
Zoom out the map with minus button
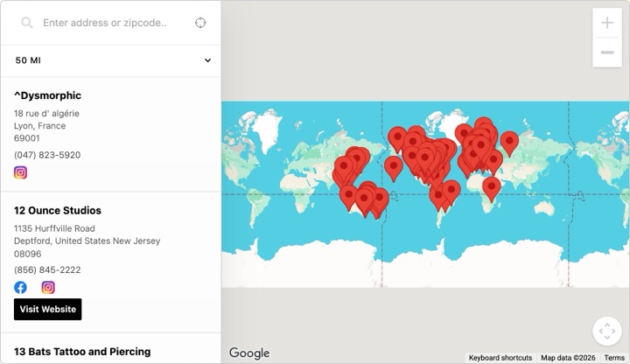[607, 52]
